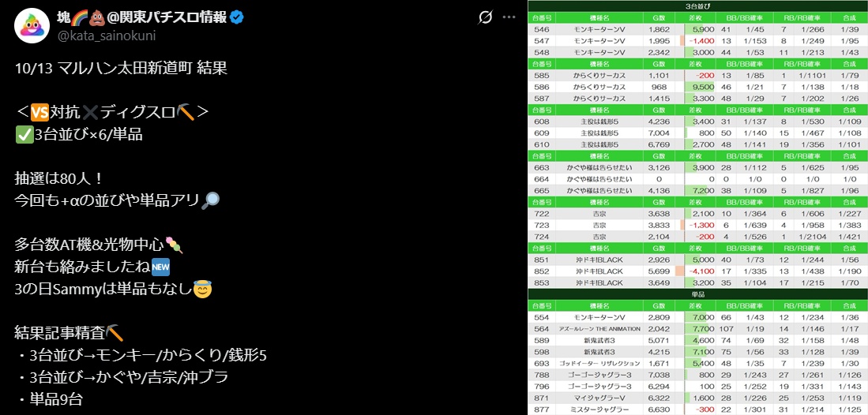
Task: Open the Grok slashed-circle icon
Action: tap(485, 17)
